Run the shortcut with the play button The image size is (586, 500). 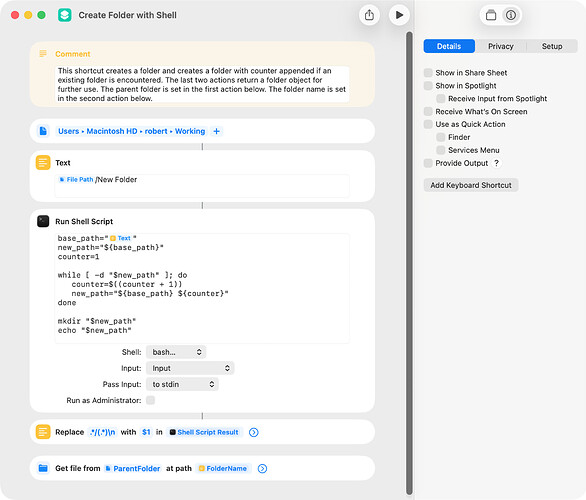pos(399,15)
